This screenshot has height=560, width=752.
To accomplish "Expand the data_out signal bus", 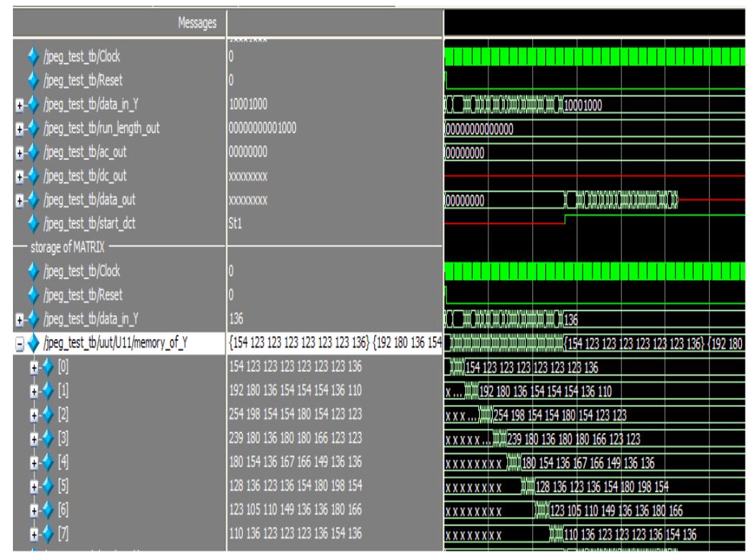I will (19, 200).
